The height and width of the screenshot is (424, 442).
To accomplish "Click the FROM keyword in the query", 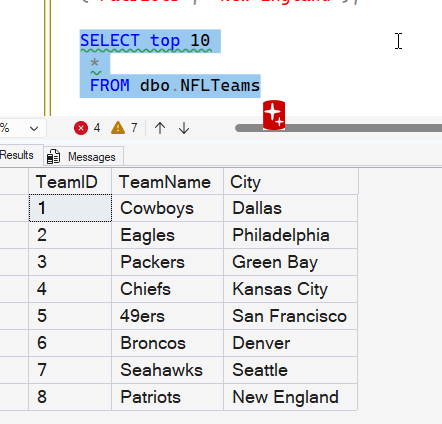I will tap(110, 86).
